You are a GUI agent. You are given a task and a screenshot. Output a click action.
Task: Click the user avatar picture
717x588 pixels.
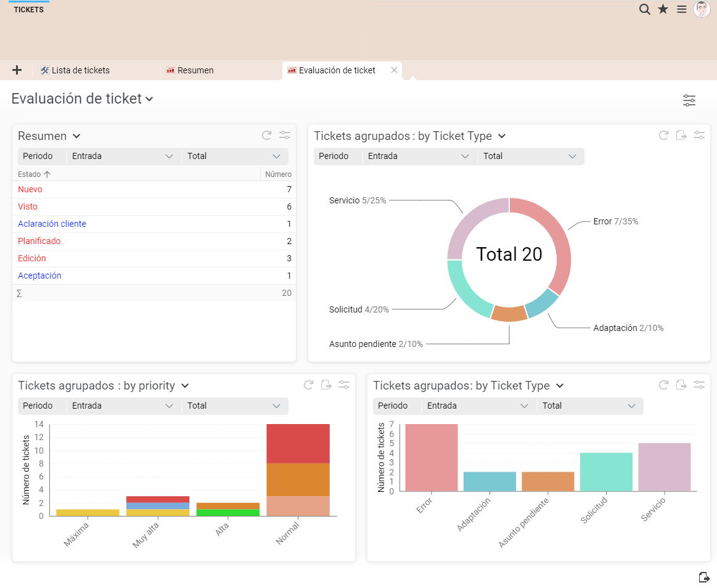(702, 9)
